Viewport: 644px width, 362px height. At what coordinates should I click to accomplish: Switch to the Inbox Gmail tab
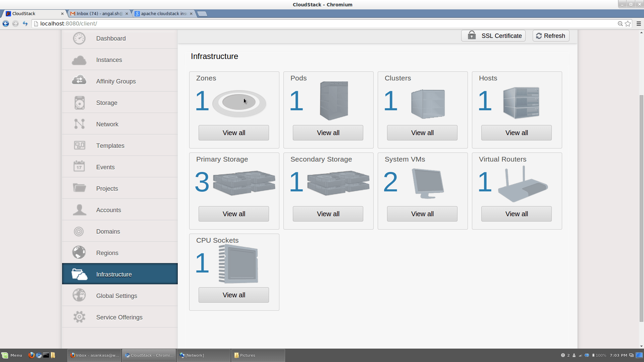pyautogui.click(x=99, y=13)
